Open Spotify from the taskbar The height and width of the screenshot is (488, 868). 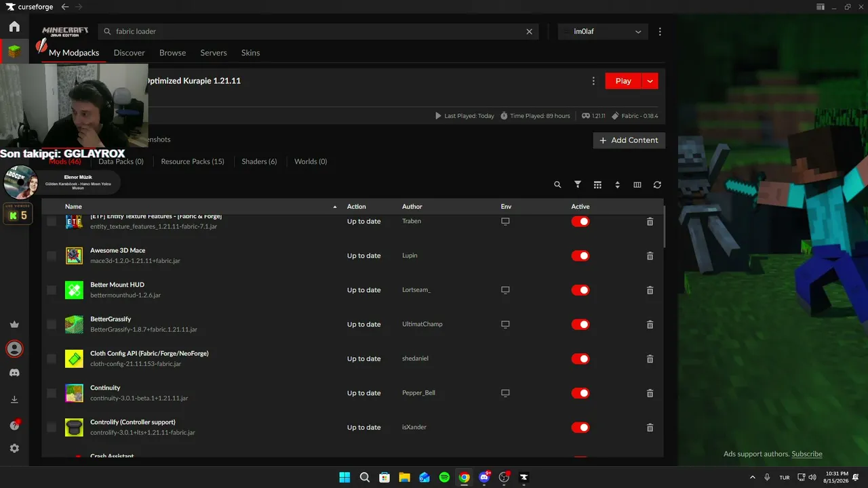[x=444, y=477]
